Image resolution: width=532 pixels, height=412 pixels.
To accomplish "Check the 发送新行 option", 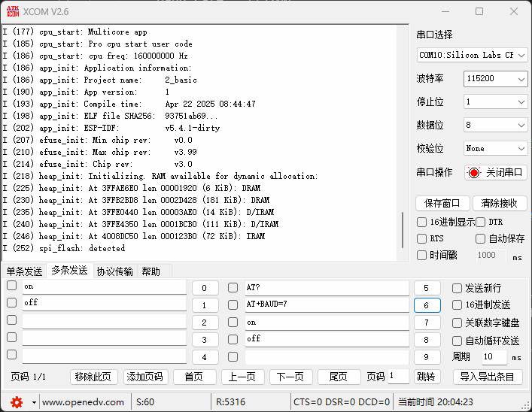I will pyautogui.click(x=457, y=288).
